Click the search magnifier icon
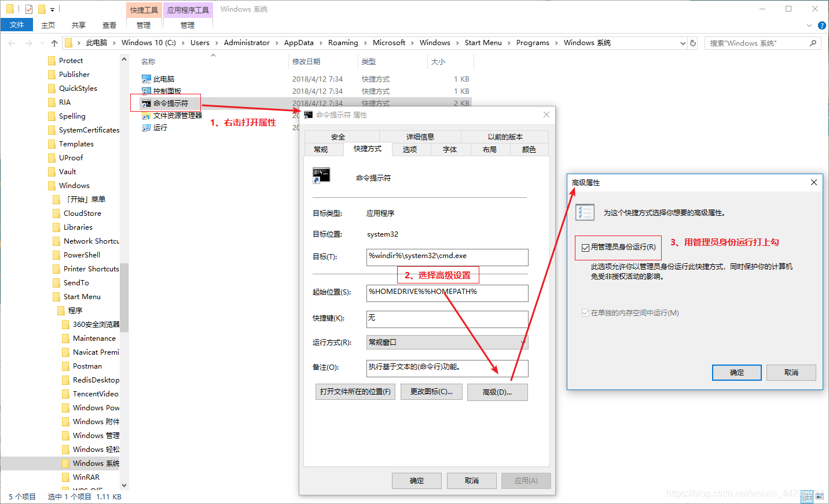Image resolution: width=829 pixels, height=504 pixels. [813, 43]
